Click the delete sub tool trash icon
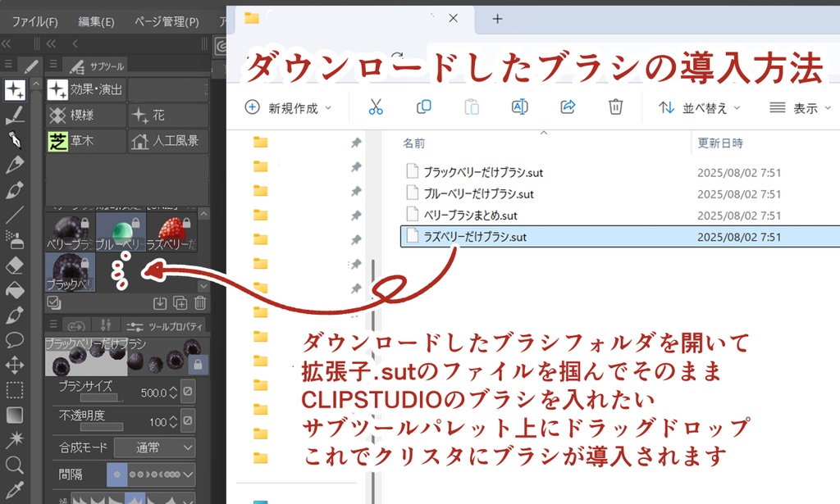Screen dimensions: 840x504 coord(200,303)
